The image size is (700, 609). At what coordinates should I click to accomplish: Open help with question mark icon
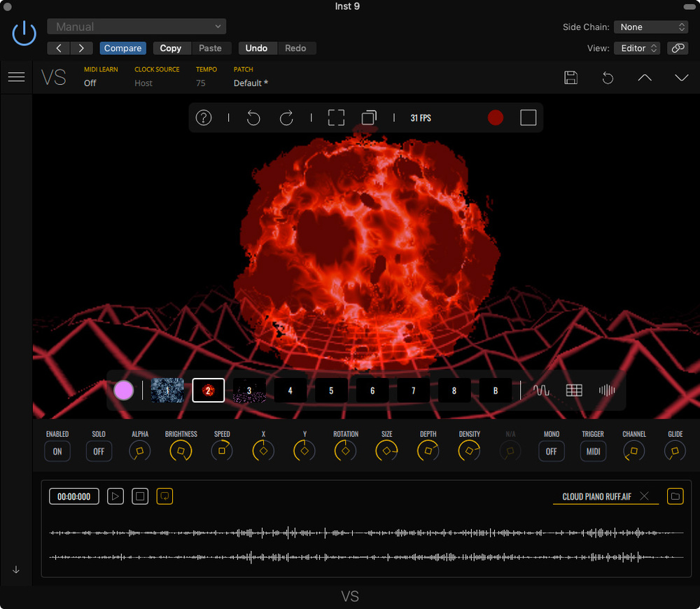[204, 118]
